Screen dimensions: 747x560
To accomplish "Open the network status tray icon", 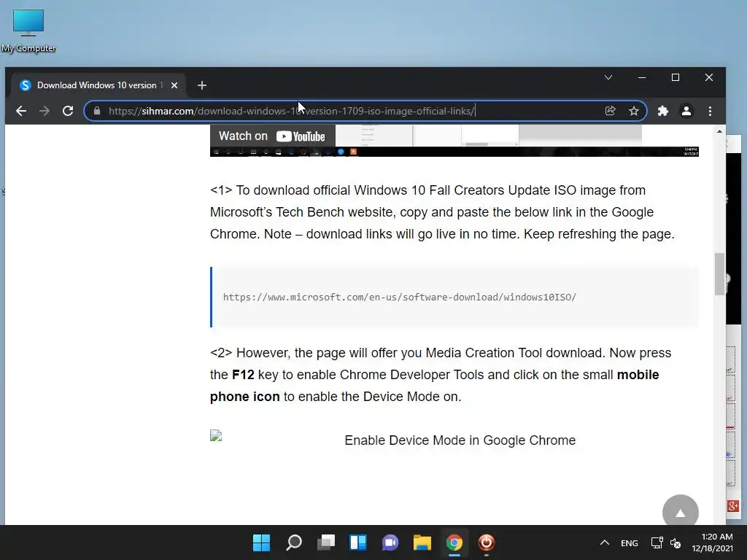I will pyautogui.click(x=657, y=542).
